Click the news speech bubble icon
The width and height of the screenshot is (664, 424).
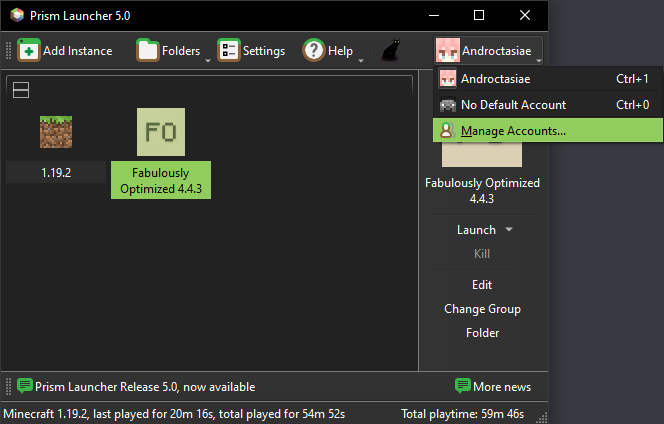(x=25, y=386)
